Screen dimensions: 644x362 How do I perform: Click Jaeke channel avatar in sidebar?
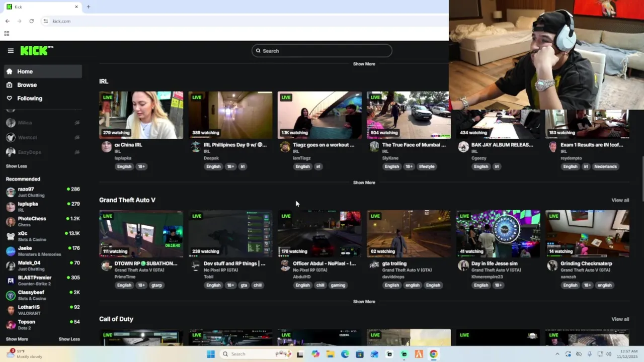coord(11,251)
